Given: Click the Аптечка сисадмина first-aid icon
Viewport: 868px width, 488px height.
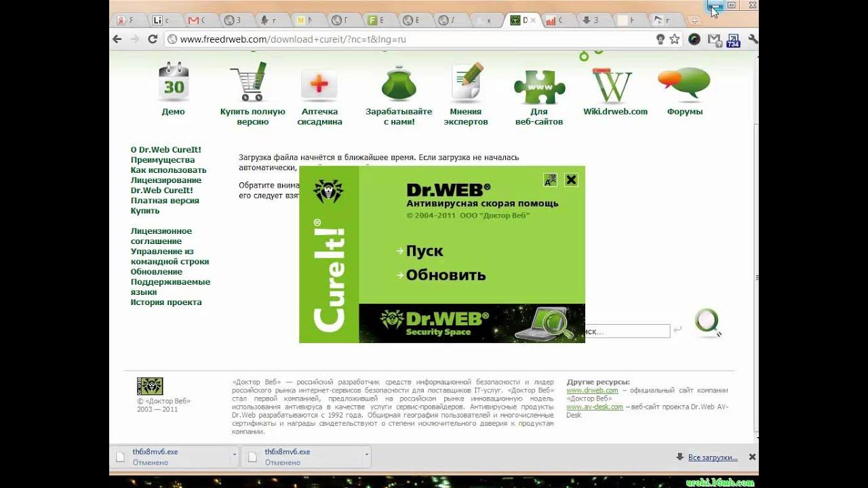Looking at the screenshot, I should [319, 85].
